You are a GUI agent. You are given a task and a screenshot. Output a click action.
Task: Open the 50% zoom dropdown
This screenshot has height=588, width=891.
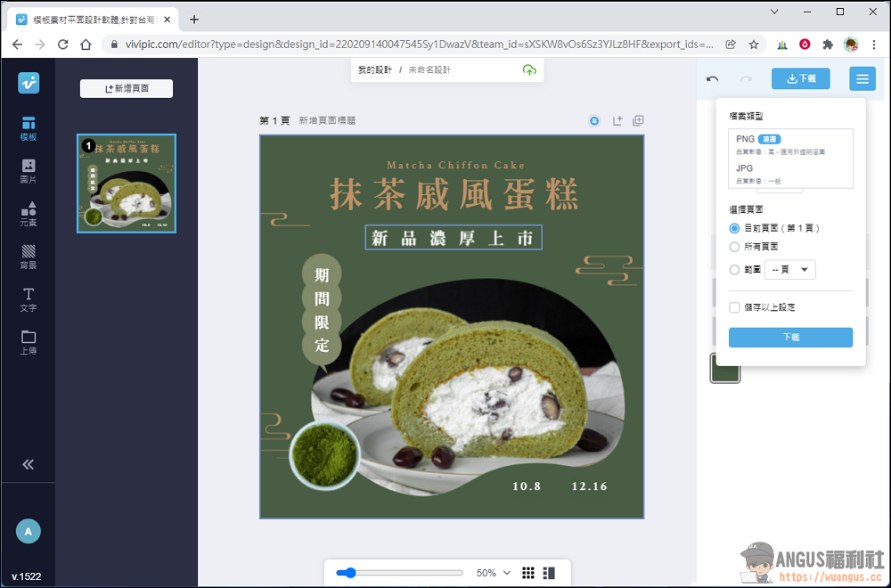point(494,573)
